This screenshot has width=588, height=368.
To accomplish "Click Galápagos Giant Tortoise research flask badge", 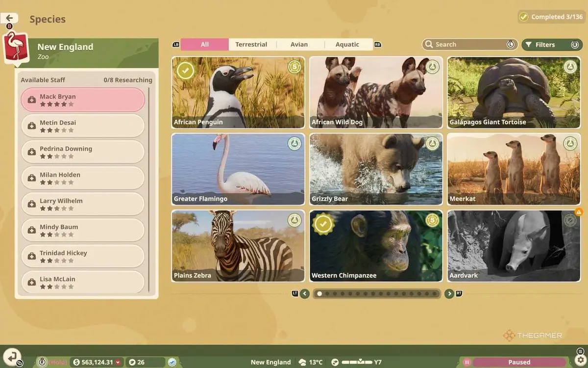I will coord(570,67).
